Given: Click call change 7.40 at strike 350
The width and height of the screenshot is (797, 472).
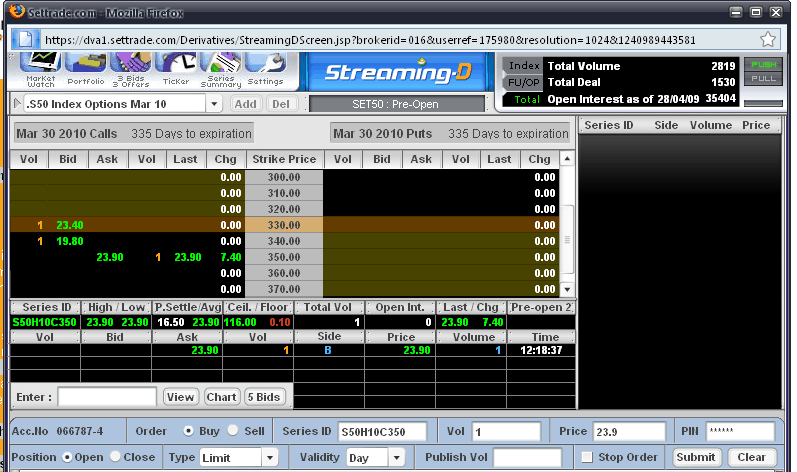Looking at the screenshot, I should pyautogui.click(x=231, y=257).
